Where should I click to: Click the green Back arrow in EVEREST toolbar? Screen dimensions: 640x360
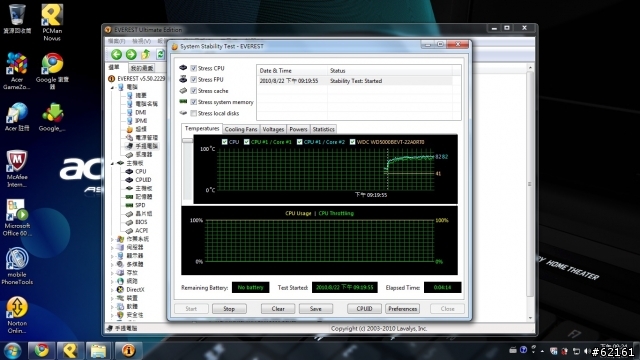coord(116,54)
